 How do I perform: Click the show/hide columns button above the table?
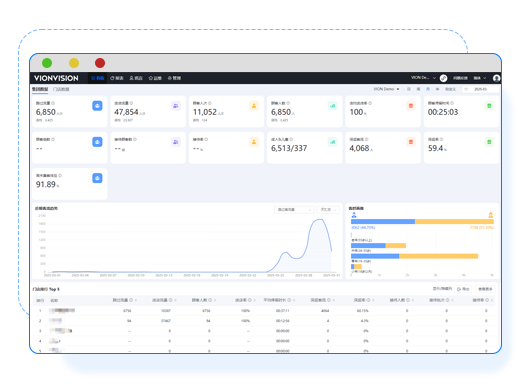coord(442,289)
